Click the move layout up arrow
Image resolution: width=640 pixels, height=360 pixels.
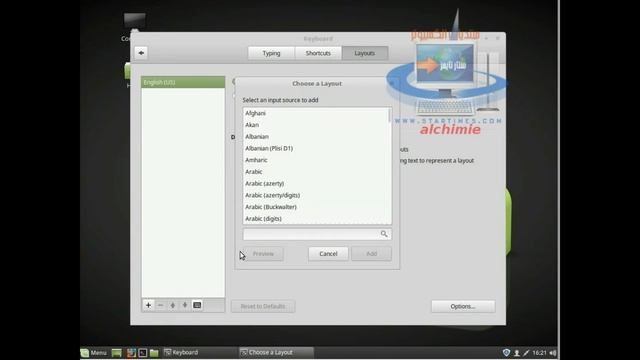173,305
